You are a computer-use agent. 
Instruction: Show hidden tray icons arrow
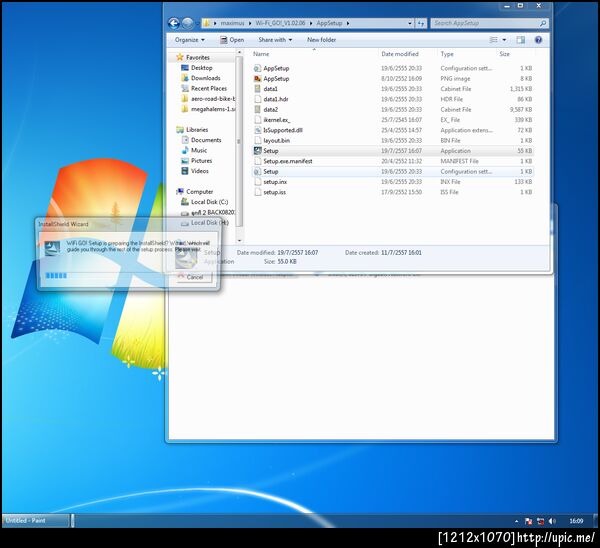click(517, 521)
